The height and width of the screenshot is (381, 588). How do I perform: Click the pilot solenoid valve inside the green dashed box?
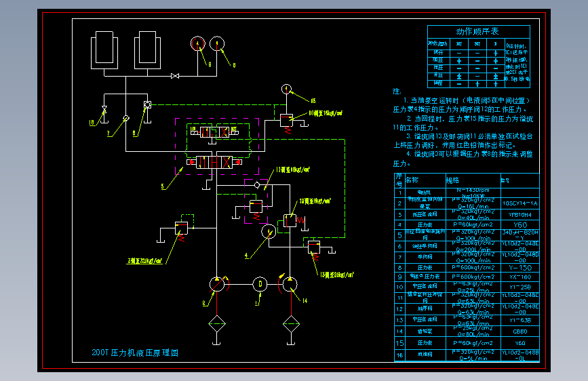[214, 132]
